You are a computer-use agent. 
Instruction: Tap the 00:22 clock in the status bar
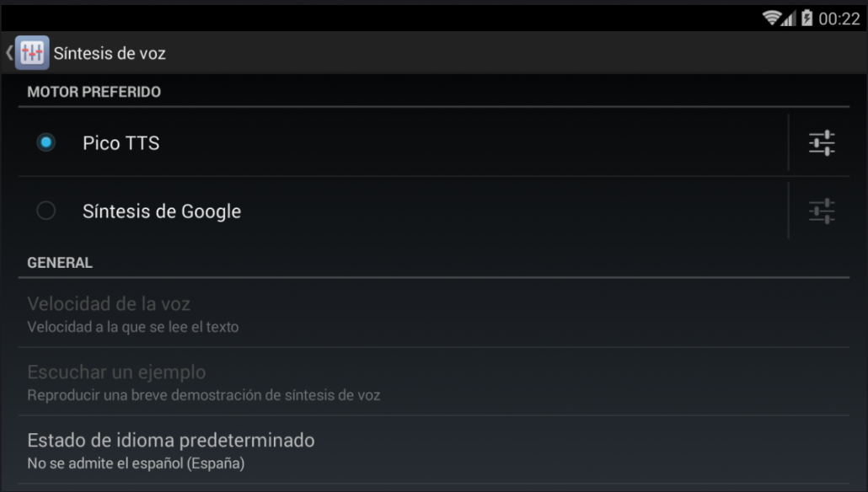click(839, 19)
